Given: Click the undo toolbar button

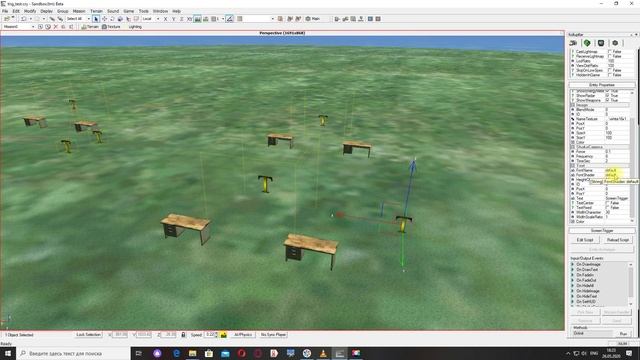Looking at the screenshot, I should coord(23,19).
